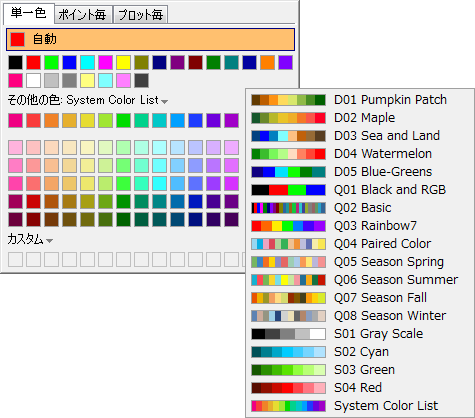
Task: Open the カスタム dropdown arrow
Action: [49, 240]
